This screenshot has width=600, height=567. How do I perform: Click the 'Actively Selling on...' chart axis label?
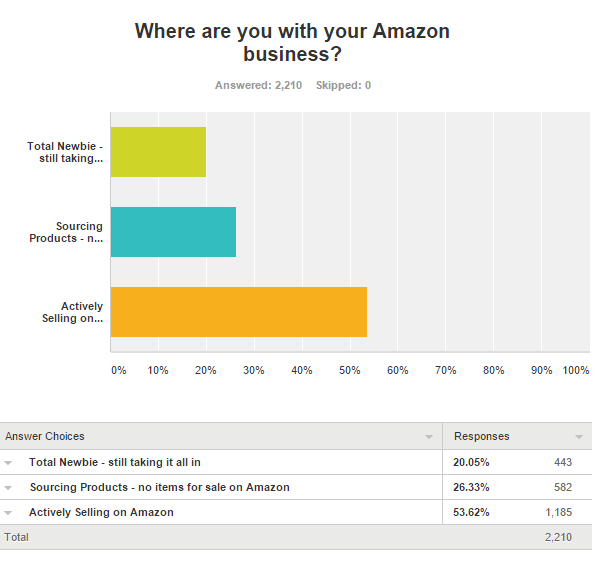72,312
